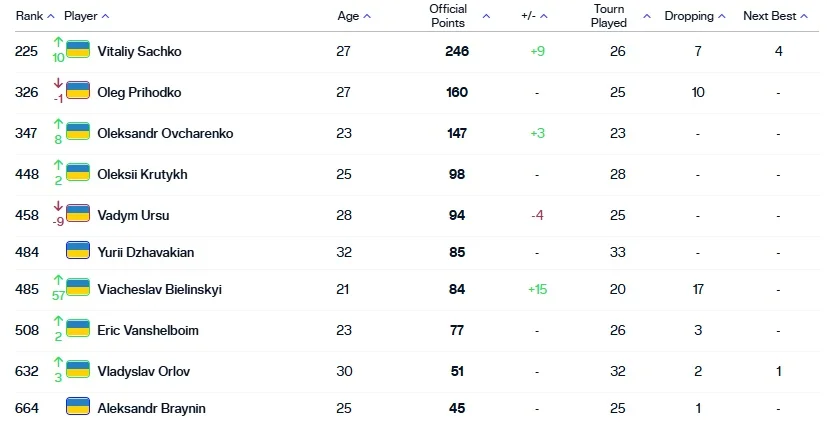Open Oleksii Krutykh's profile link

(142, 174)
